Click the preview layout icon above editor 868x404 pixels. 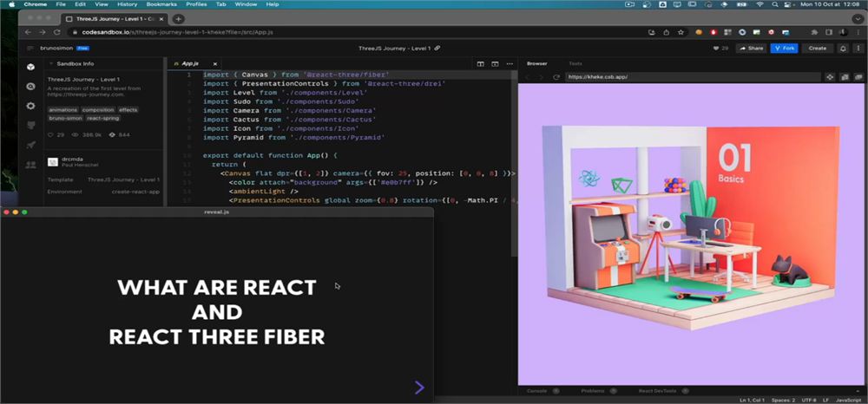(495, 64)
